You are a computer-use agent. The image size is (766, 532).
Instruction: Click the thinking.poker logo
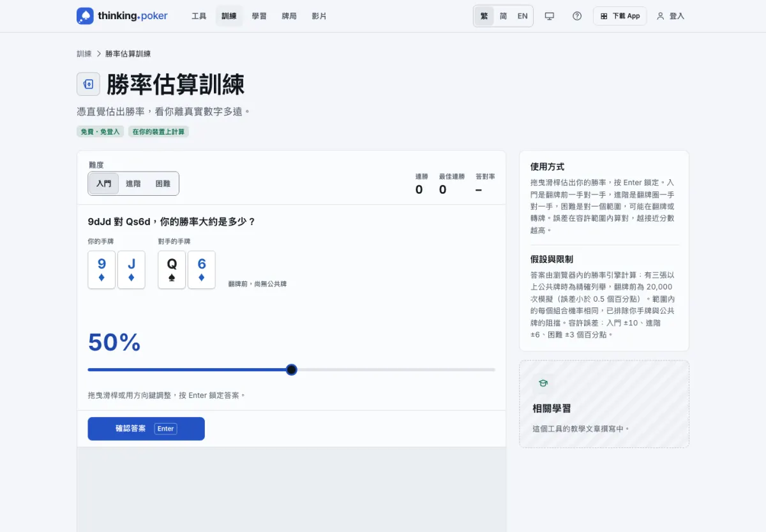point(122,16)
